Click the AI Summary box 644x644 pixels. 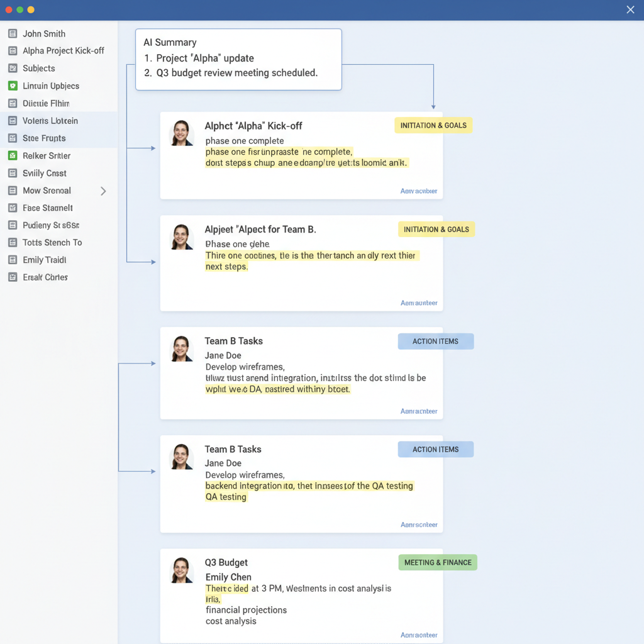(238, 59)
